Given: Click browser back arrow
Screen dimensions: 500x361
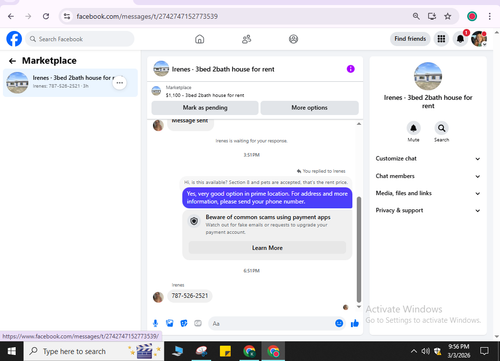Looking at the screenshot, I should tap(11, 16).
